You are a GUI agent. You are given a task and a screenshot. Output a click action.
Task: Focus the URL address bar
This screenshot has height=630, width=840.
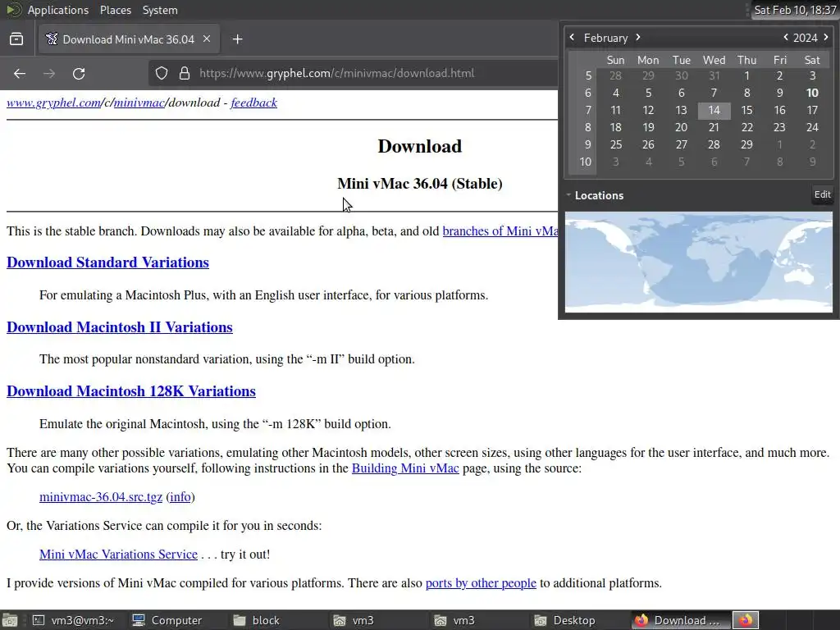[354, 73]
